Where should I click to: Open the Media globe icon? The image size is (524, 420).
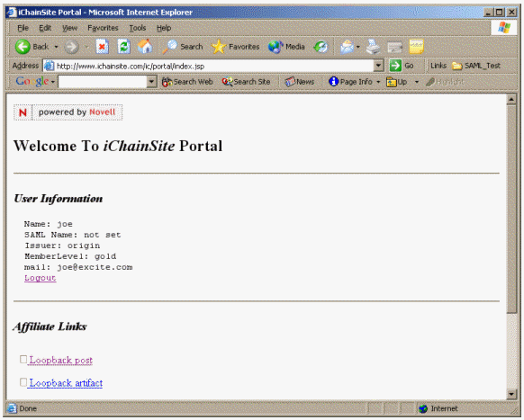click(x=276, y=47)
